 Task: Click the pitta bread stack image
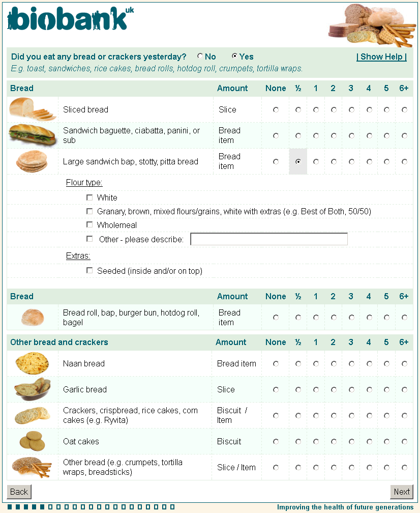pos(32,161)
